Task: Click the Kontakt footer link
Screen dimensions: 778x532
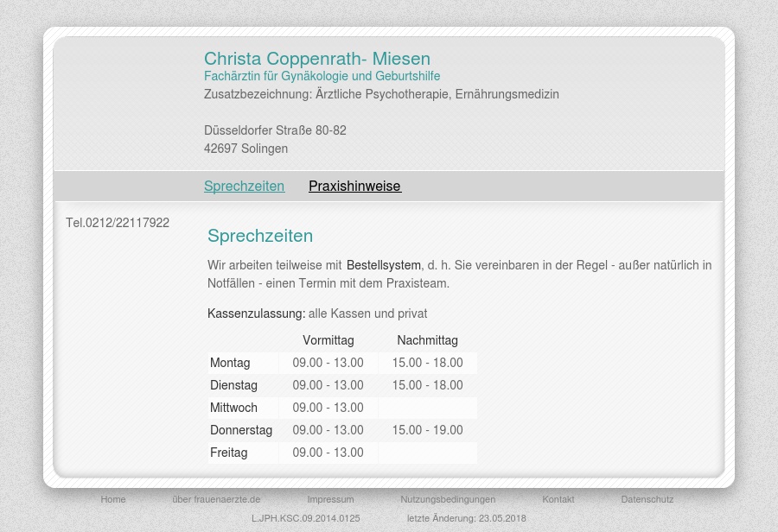Action: (558, 499)
